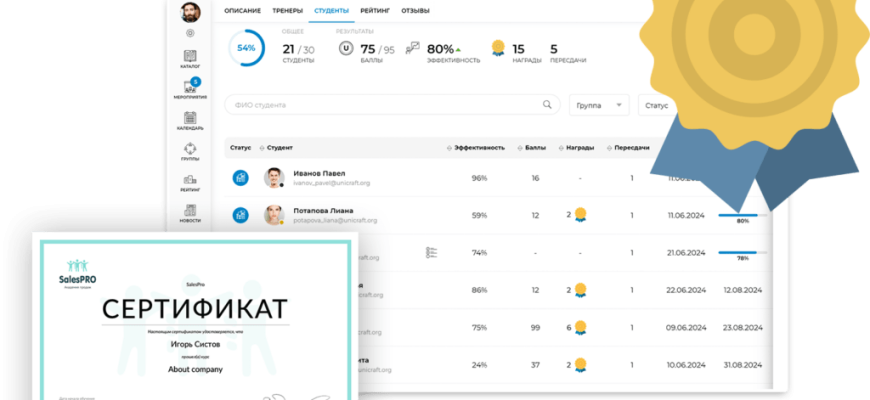This screenshot has width=870, height=400.
Task: Expand the Группа dropdown
Action: [x=599, y=104]
